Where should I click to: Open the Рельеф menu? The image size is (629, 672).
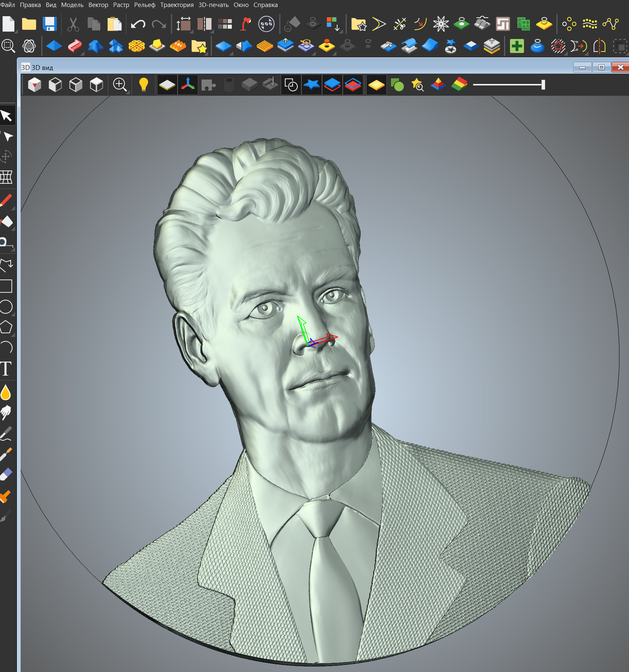(144, 5)
